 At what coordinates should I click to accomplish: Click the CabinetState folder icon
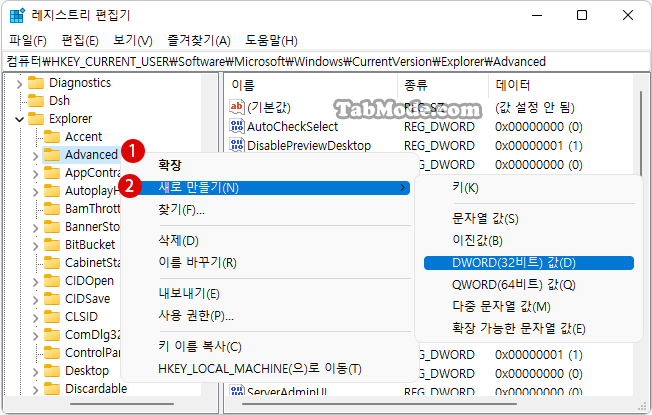pyautogui.click(x=52, y=263)
